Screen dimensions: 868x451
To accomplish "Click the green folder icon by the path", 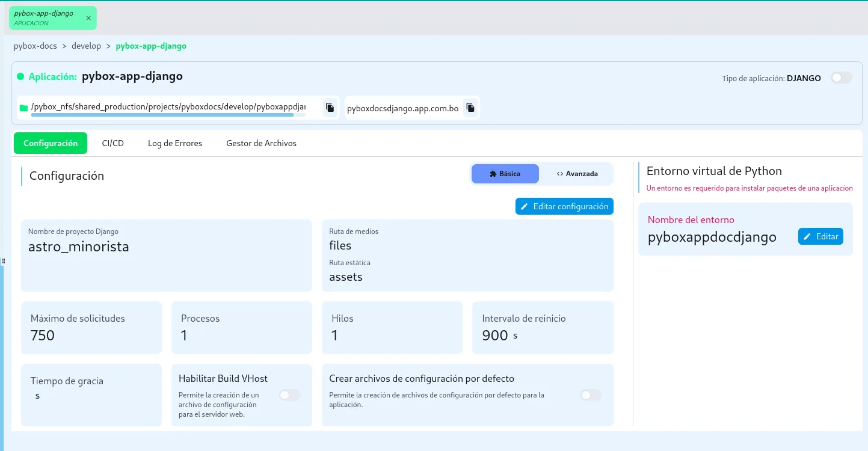I will point(24,108).
